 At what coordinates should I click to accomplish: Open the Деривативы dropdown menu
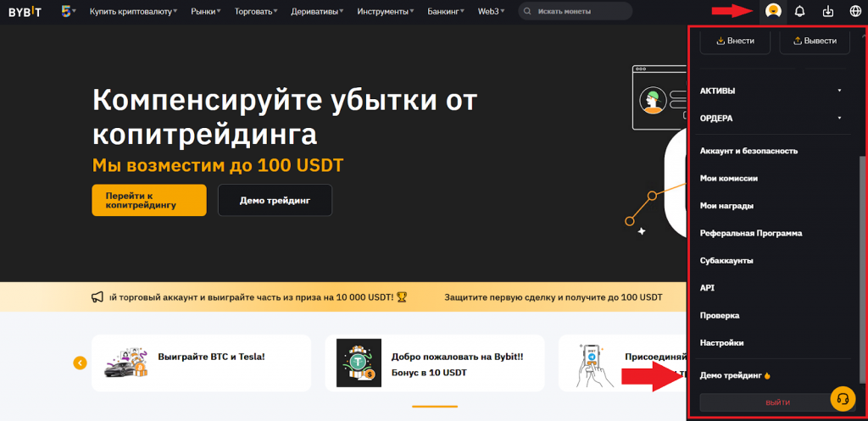click(317, 11)
